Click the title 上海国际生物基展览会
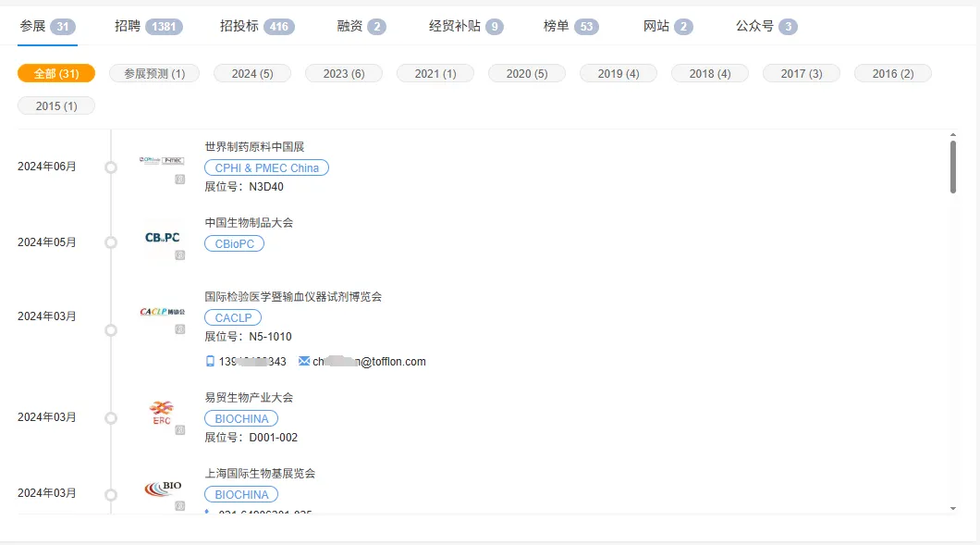Viewport: 980px width, 545px height. pyautogui.click(x=260, y=474)
